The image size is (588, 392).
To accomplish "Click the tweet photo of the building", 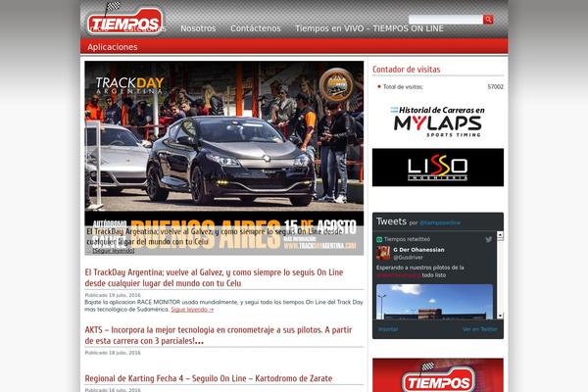I will pyautogui.click(x=434, y=302).
